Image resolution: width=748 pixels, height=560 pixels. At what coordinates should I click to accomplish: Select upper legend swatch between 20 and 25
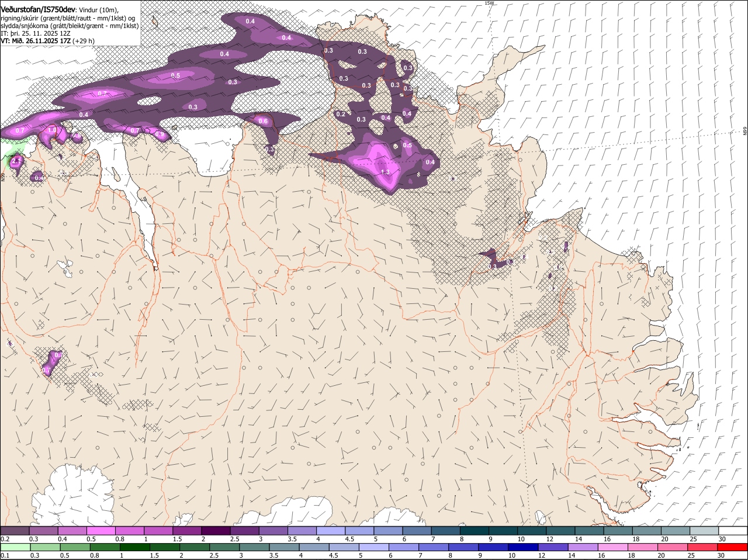click(x=676, y=530)
